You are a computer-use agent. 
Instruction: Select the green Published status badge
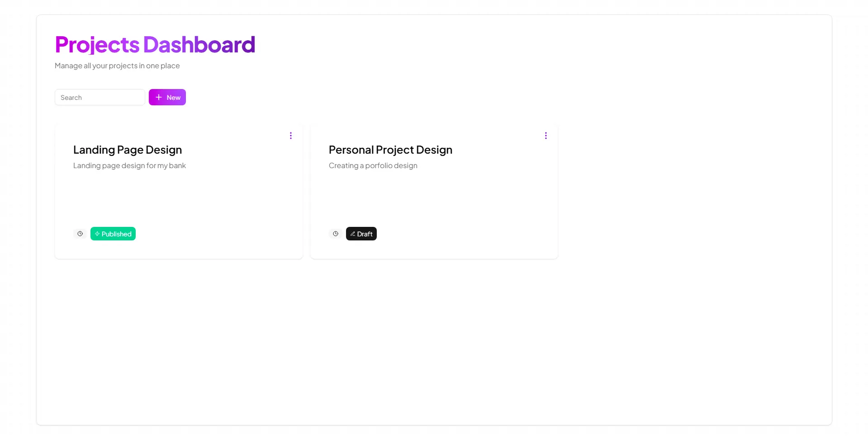click(x=113, y=234)
